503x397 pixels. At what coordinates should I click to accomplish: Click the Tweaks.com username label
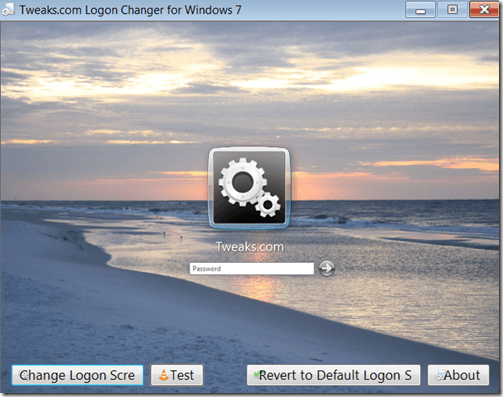point(250,247)
